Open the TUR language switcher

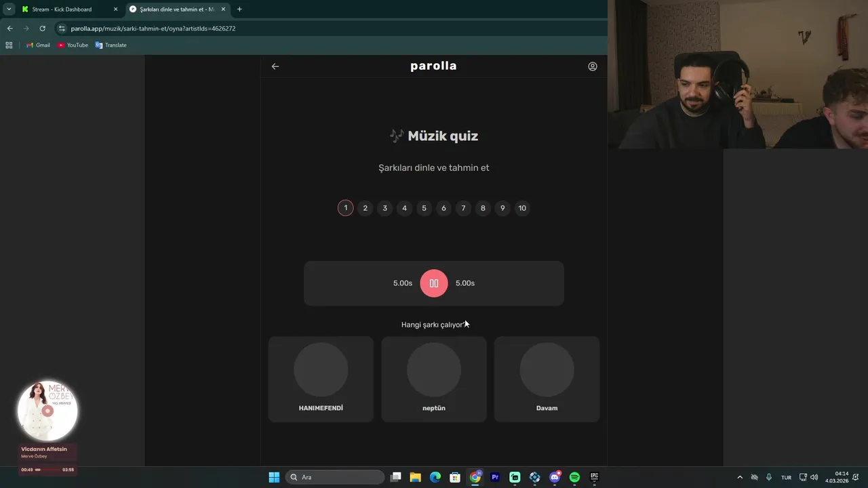(x=787, y=478)
